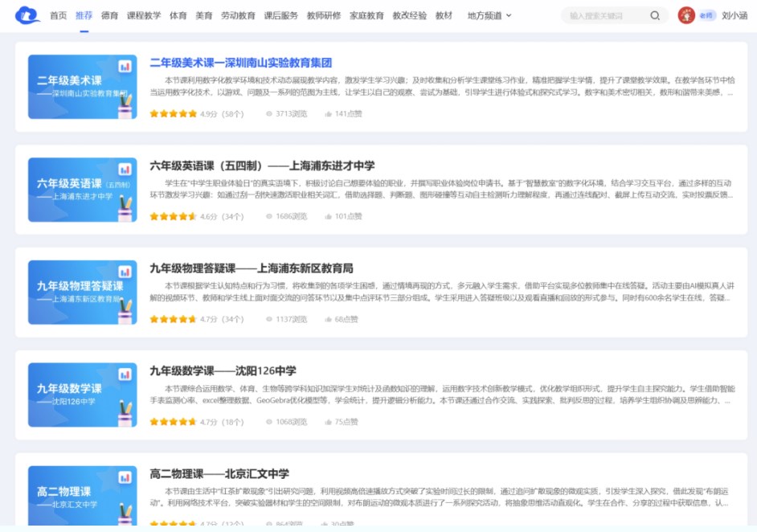Screen dimensions: 757x532
Task: Open 二年级美术课—深圳南山实验教育集团 title link
Action: coord(241,63)
